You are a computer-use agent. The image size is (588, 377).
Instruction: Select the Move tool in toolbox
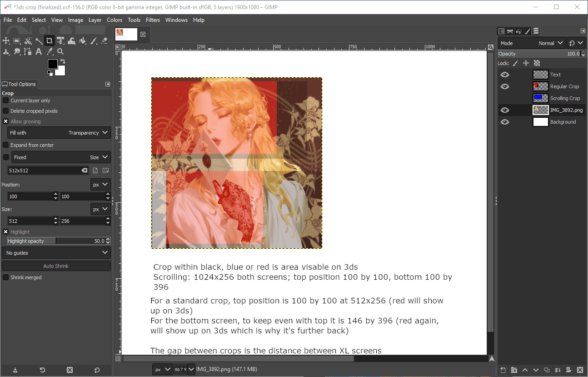click(x=6, y=40)
